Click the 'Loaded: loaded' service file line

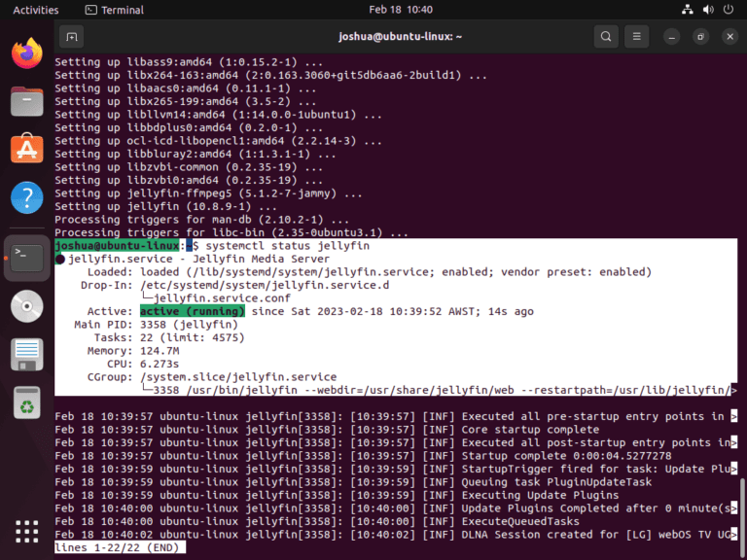click(x=370, y=272)
